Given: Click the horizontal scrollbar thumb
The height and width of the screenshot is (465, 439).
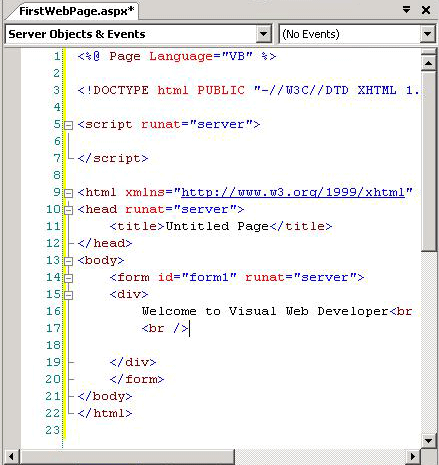Looking at the screenshot, I should tap(127, 456).
